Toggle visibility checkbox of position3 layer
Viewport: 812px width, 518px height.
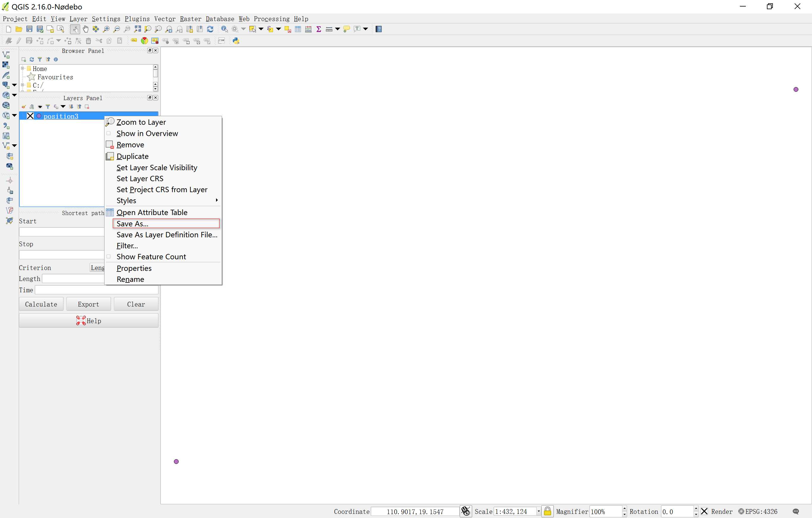[30, 116]
